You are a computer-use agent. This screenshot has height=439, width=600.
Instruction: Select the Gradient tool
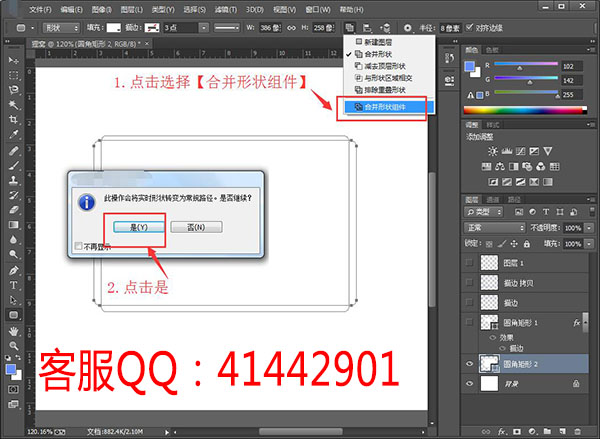tap(13, 225)
